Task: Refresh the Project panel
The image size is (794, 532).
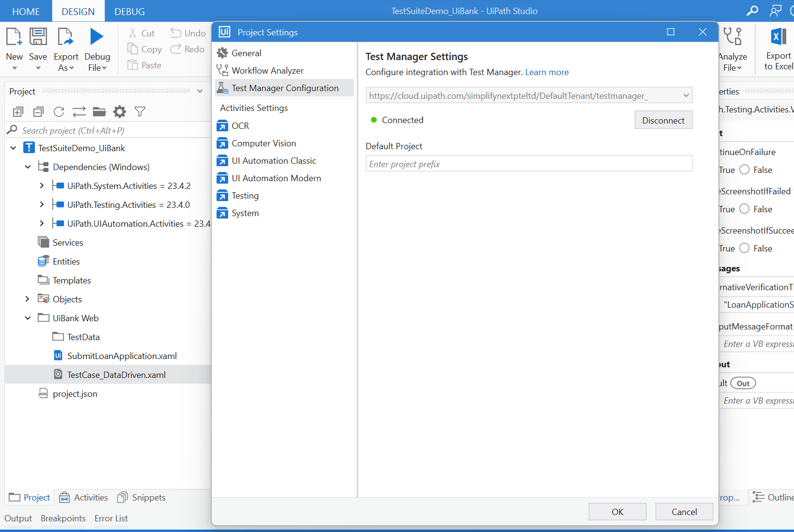Action: 59,112
